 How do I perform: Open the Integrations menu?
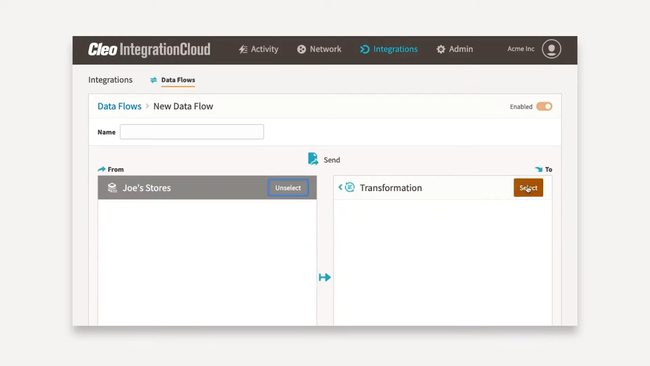click(x=389, y=49)
